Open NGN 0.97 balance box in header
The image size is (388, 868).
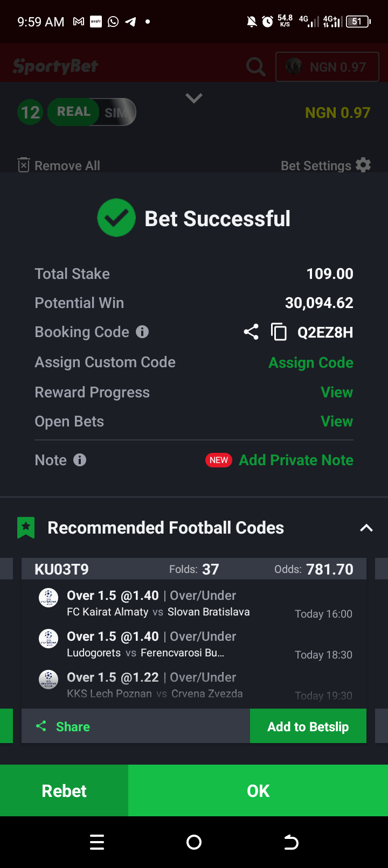click(x=327, y=67)
